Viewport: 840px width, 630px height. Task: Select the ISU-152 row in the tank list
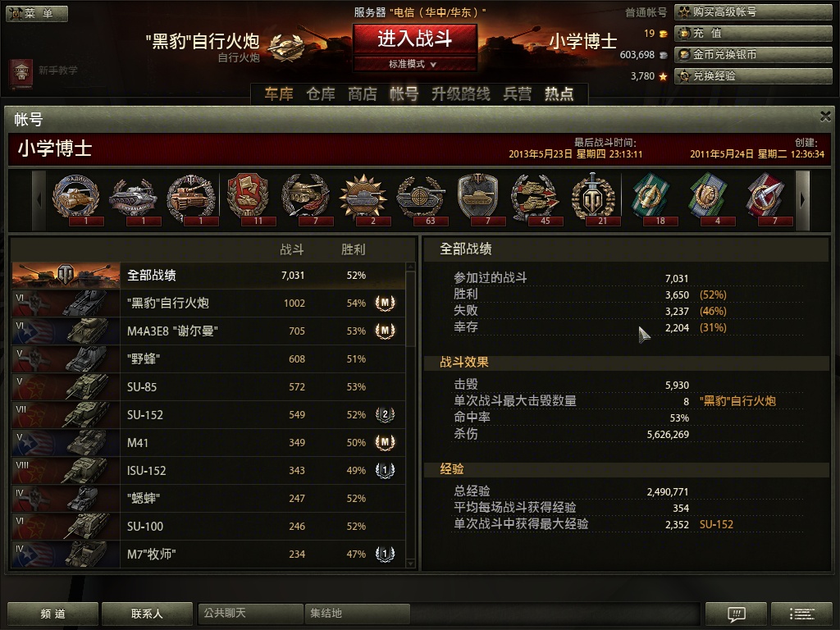(x=208, y=470)
